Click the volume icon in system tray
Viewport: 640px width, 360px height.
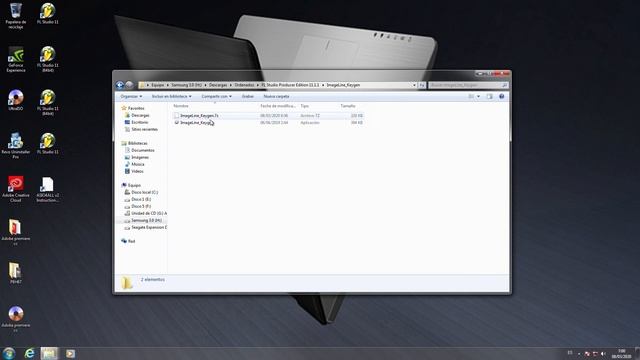click(x=603, y=354)
